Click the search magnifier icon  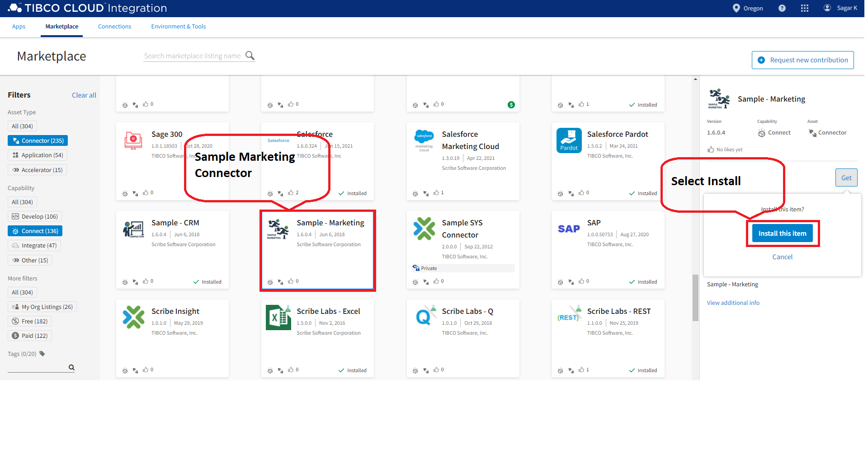pos(250,56)
